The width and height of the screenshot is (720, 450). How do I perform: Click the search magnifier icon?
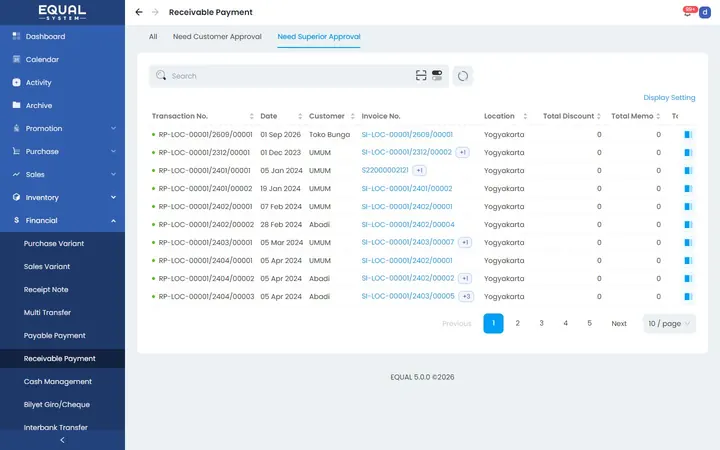(x=161, y=75)
